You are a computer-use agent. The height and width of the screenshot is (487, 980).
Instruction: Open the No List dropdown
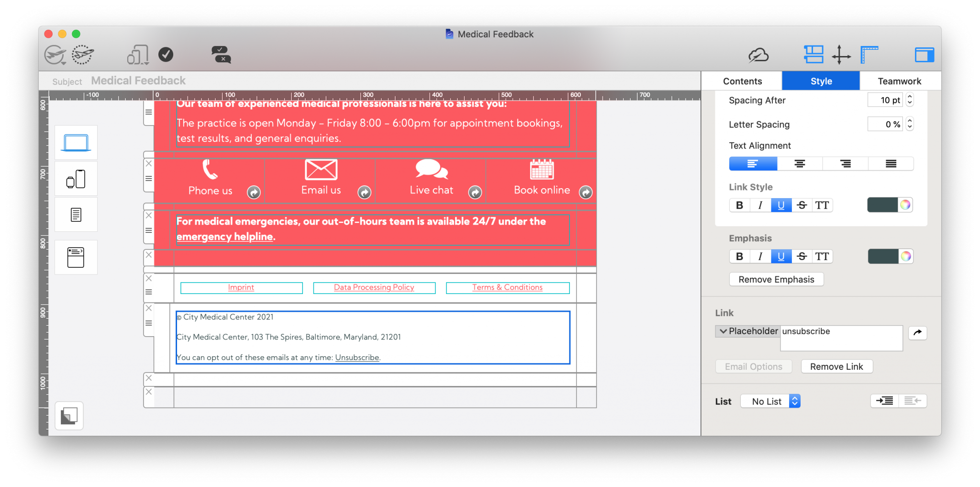pyautogui.click(x=770, y=401)
